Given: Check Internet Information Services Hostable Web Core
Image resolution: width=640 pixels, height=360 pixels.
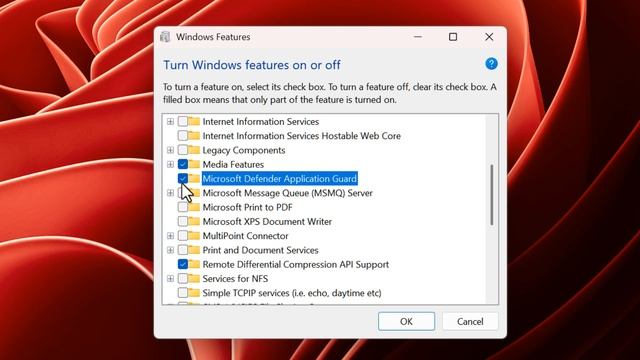Looking at the screenshot, I should [x=183, y=136].
